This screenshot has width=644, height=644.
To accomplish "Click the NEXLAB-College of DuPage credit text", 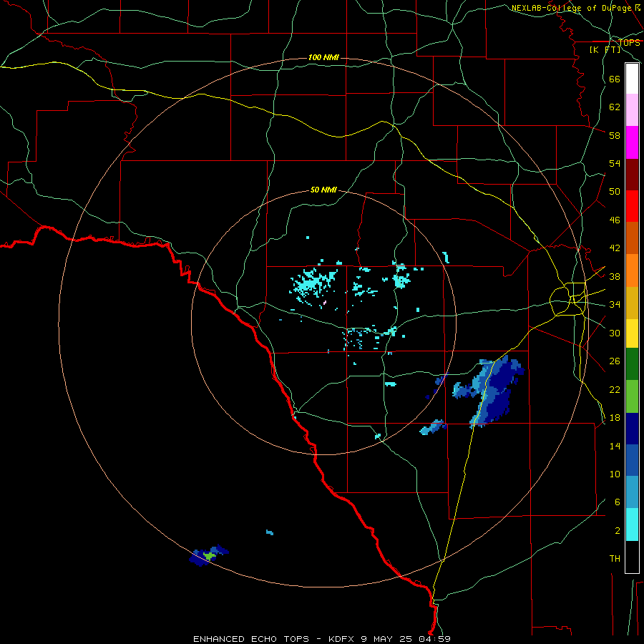I will 575,8.
